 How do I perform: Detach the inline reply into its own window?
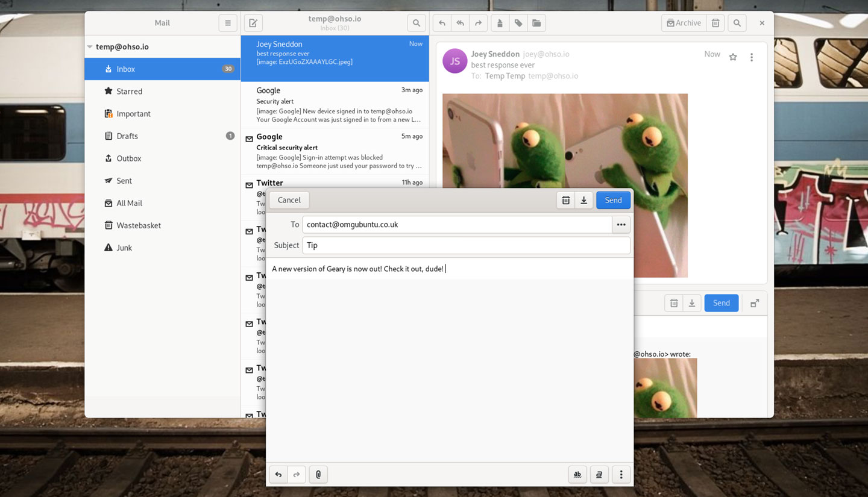pyautogui.click(x=755, y=303)
